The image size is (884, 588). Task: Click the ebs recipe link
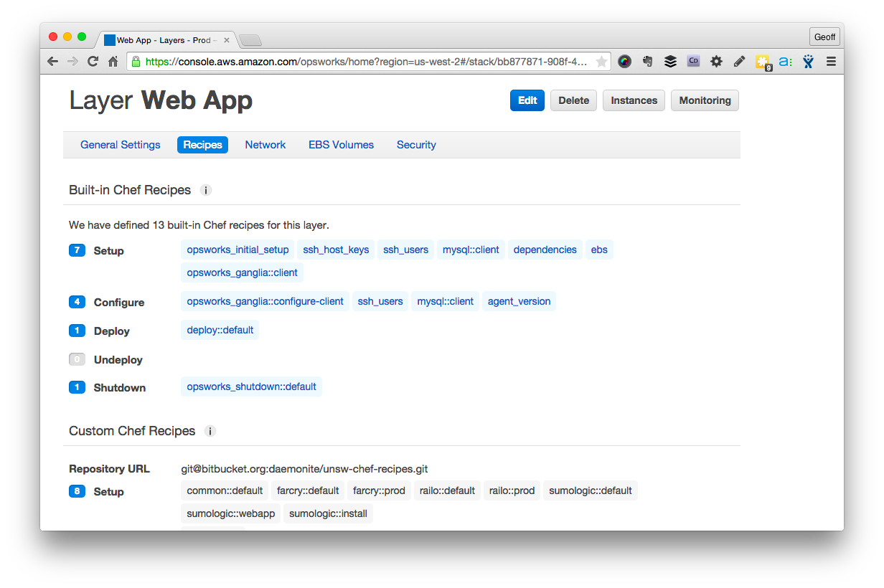[599, 250]
